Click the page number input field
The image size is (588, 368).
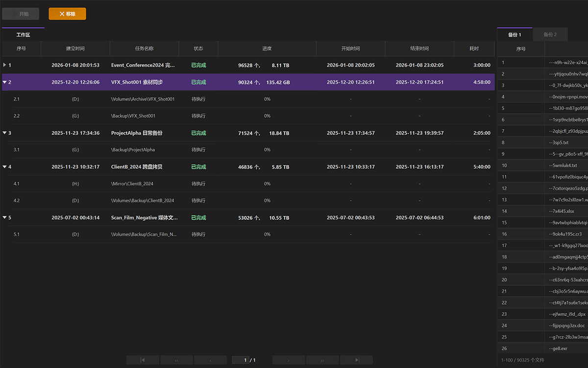(240, 360)
